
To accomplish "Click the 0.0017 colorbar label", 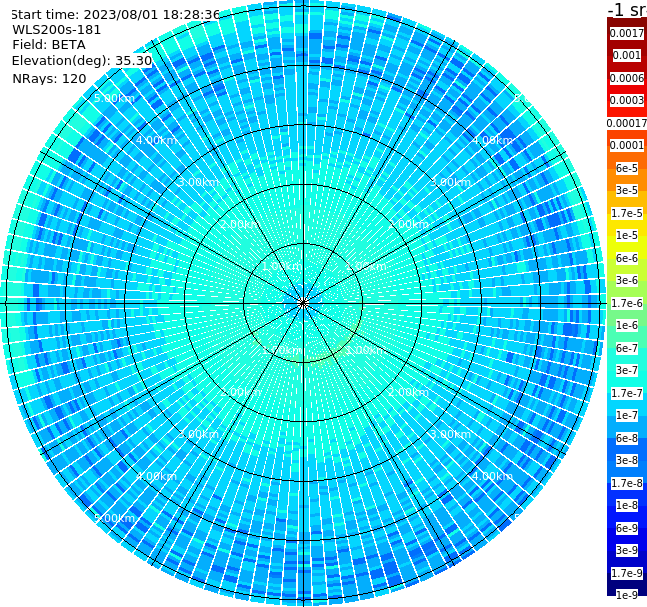I will 627,33.
